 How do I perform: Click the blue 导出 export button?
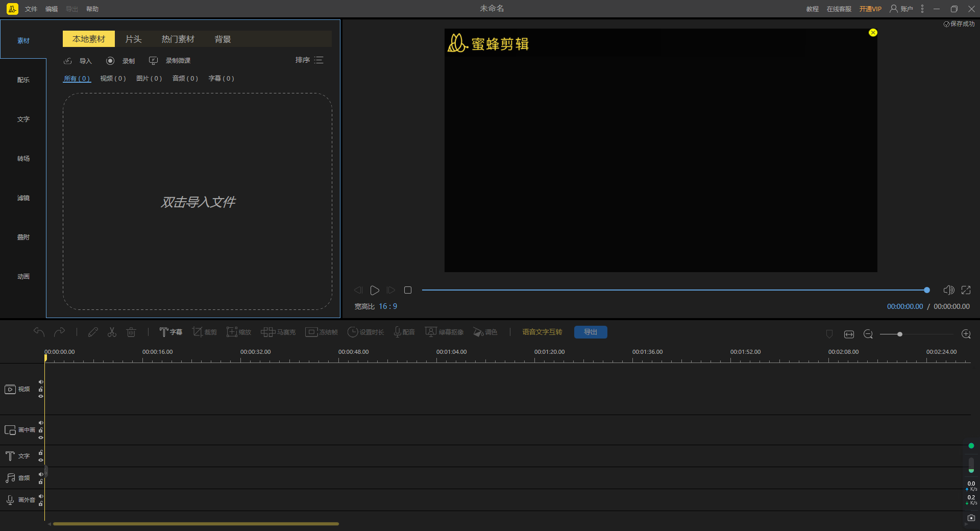[x=591, y=332]
